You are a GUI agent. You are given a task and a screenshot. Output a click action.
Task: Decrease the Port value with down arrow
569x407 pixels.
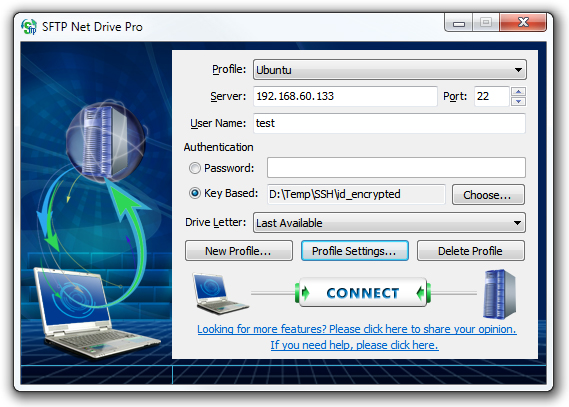pos(519,101)
